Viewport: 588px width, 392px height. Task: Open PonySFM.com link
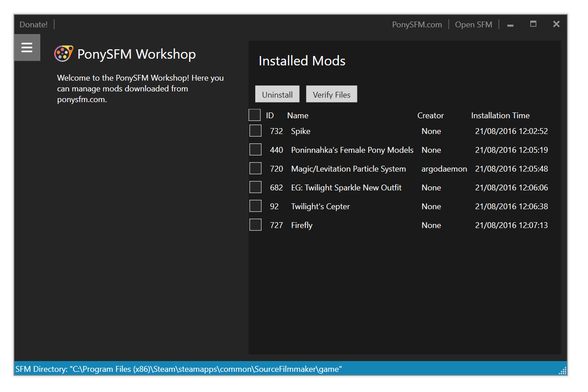click(x=417, y=25)
